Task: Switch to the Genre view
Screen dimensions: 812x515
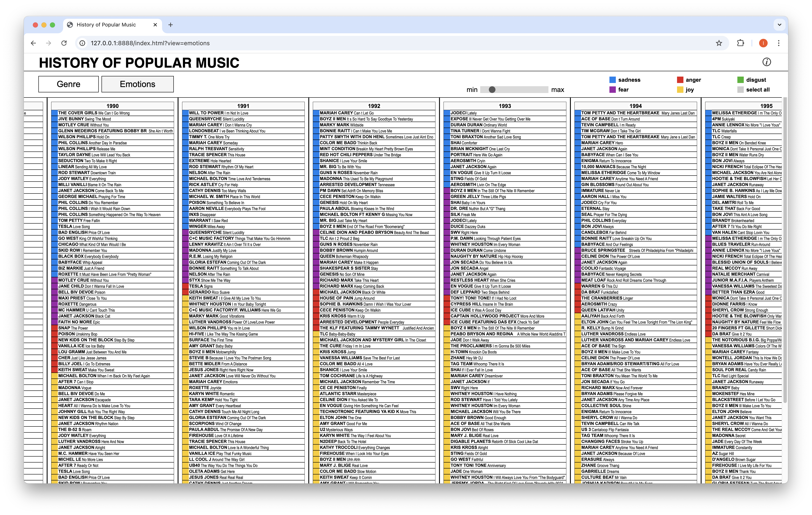Action: (68, 84)
